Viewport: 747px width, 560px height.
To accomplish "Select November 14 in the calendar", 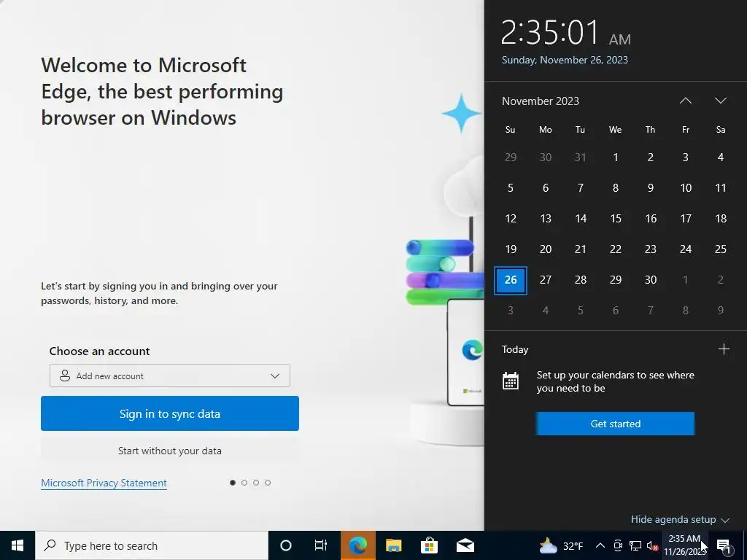I will pos(580,219).
